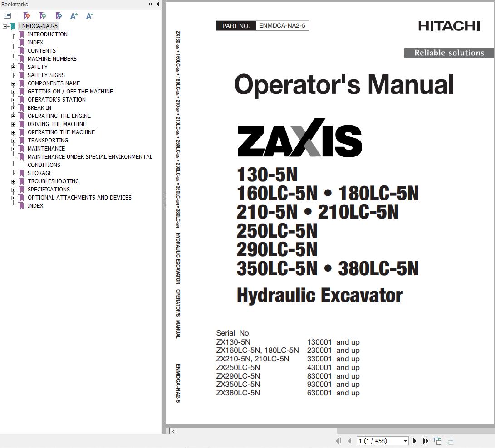Image resolution: width=495 pixels, height=448 pixels.
Task: Expand the OPERATOR'S STATION bookmark
Action: (x=13, y=100)
